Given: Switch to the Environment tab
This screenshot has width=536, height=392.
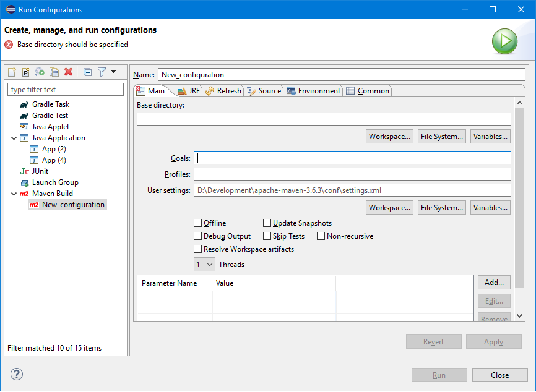Looking at the screenshot, I should coord(313,91).
